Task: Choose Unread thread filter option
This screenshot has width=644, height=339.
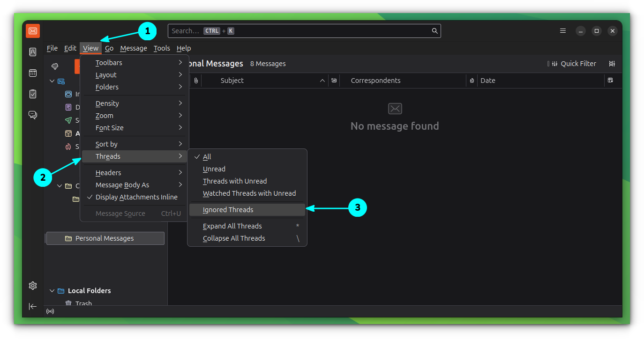Action: [x=214, y=169]
